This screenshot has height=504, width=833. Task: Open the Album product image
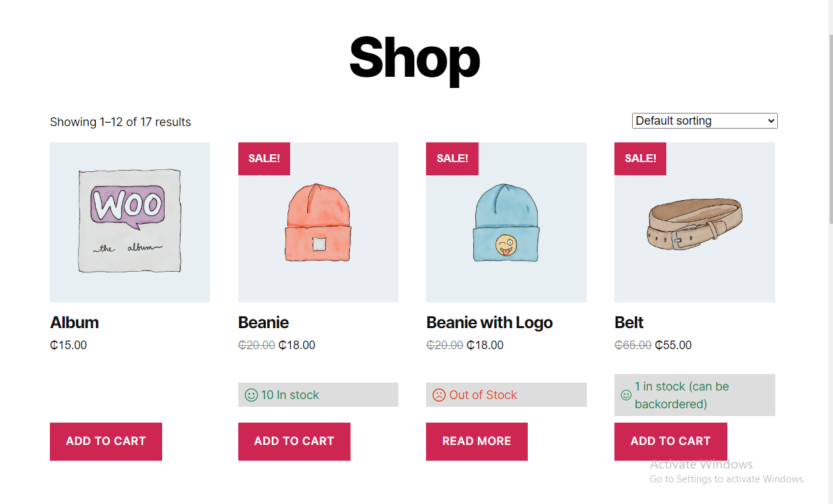pyautogui.click(x=130, y=222)
